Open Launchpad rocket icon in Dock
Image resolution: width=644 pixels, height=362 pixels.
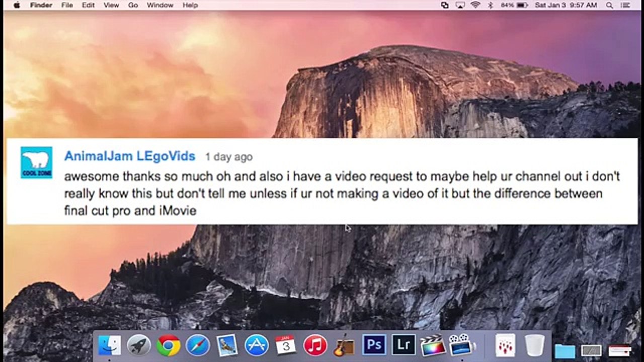[139, 345]
